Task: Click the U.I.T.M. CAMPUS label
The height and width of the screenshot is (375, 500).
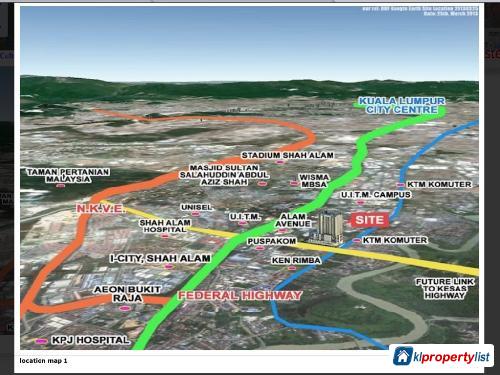Action: tap(375, 195)
